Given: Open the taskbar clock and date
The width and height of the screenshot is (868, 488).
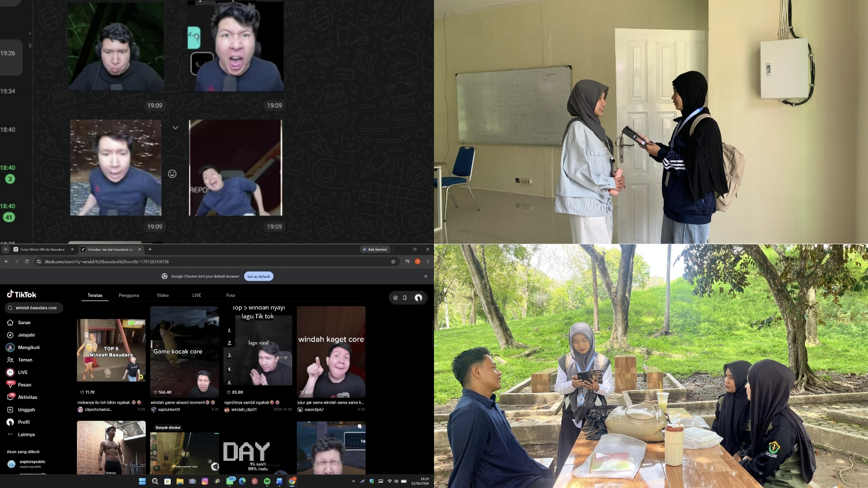Looking at the screenshot, I should (420, 481).
